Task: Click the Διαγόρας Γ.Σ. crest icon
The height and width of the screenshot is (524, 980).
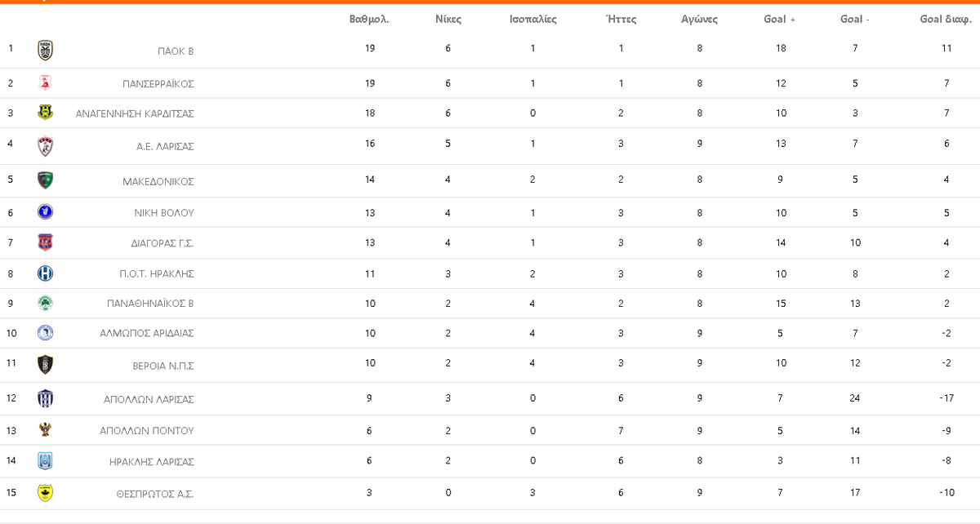Action: pyautogui.click(x=46, y=242)
